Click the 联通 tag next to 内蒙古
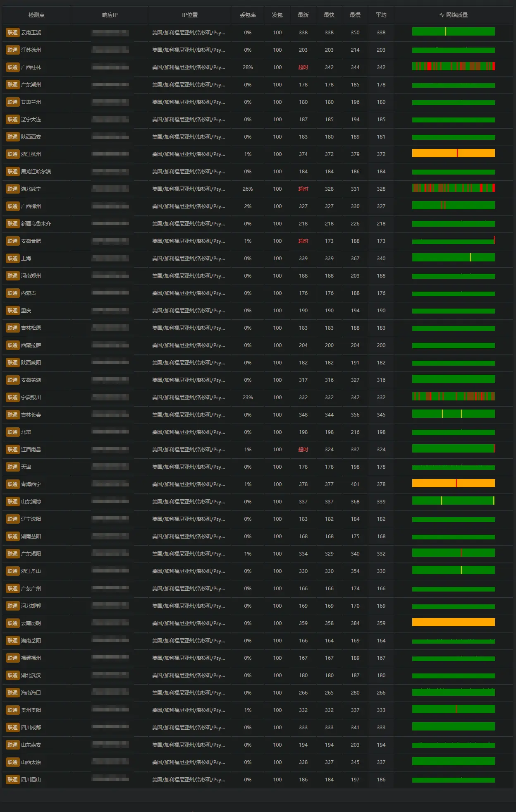516x812 pixels. click(x=12, y=293)
